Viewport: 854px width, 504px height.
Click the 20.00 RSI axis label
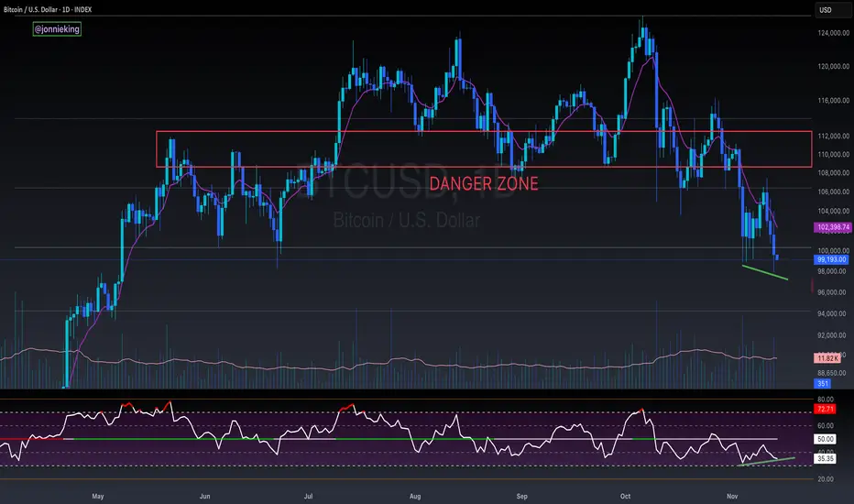tap(825, 479)
